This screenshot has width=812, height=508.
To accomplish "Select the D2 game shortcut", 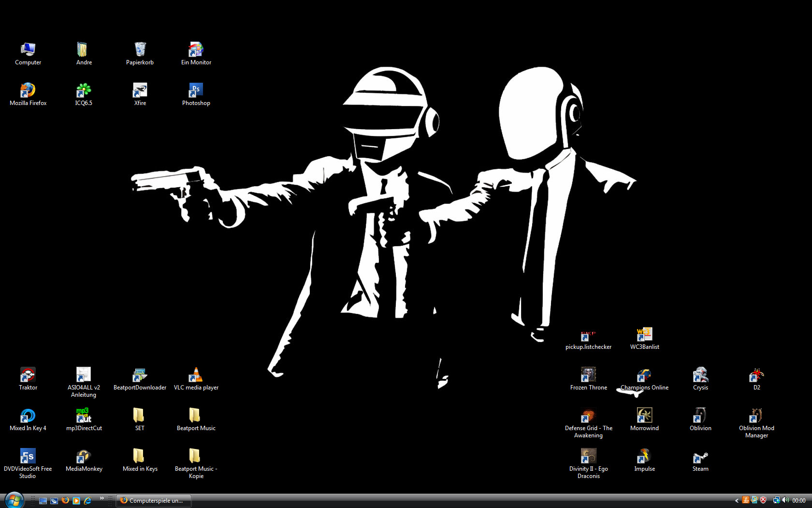I will pyautogui.click(x=756, y=379).
